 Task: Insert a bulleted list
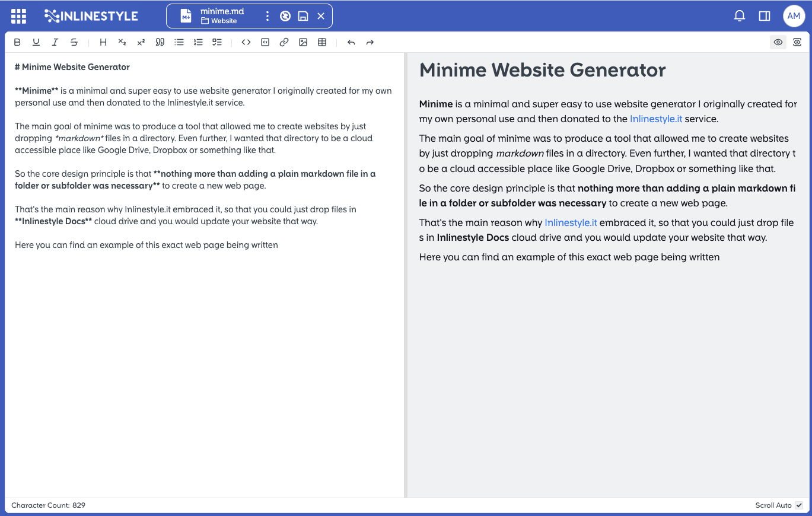179,42
